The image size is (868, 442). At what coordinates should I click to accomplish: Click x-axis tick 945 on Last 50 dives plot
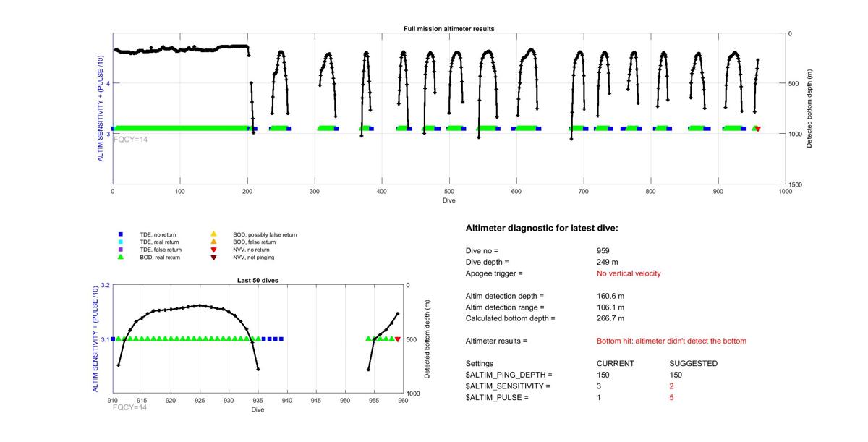(316, 400)
